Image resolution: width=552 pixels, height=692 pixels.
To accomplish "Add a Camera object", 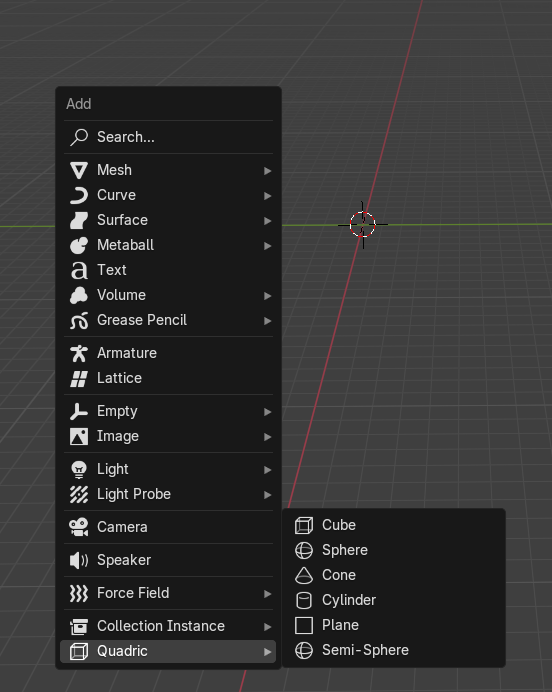I will pyautogui.click(x=168, y=527).
